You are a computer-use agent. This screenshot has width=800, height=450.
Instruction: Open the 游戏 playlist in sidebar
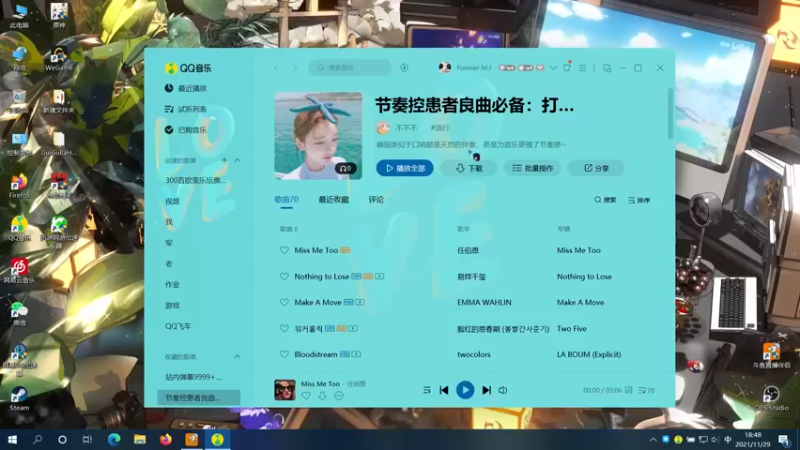[172, 305]
